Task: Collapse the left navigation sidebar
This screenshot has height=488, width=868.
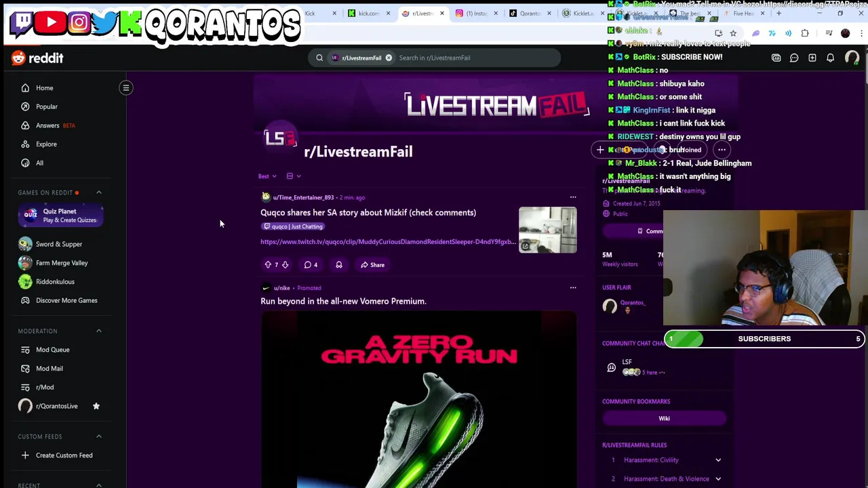Action: (125, 87)
